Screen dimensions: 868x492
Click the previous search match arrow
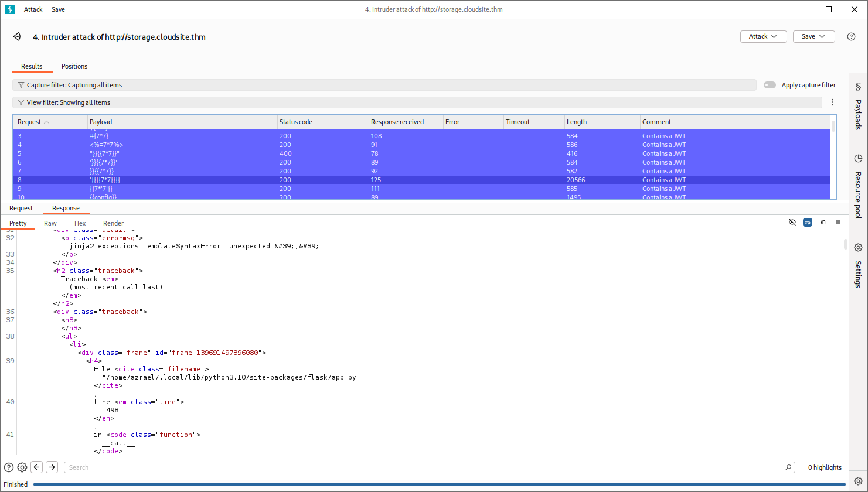[37, 467]
